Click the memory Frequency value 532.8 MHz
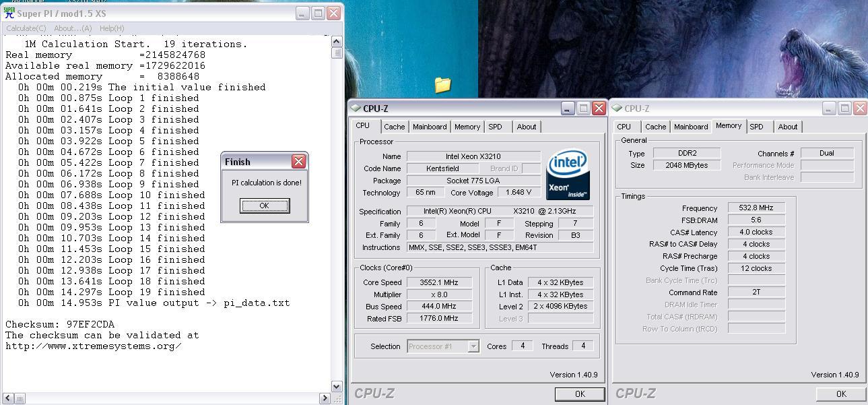 pos(756,208)
